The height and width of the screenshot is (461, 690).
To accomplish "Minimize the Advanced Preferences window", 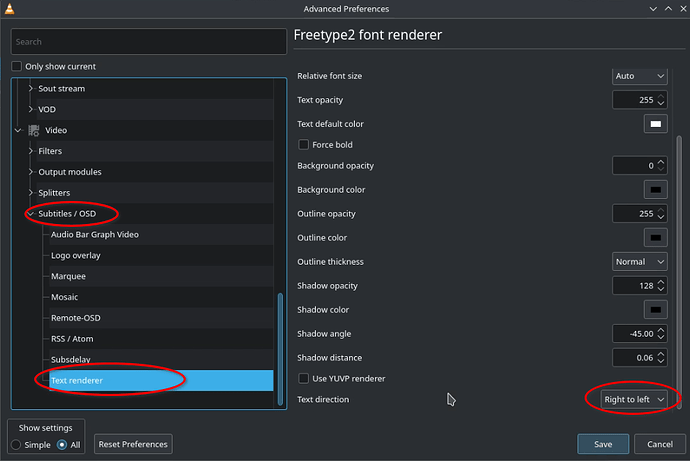I will click(653, 9).
